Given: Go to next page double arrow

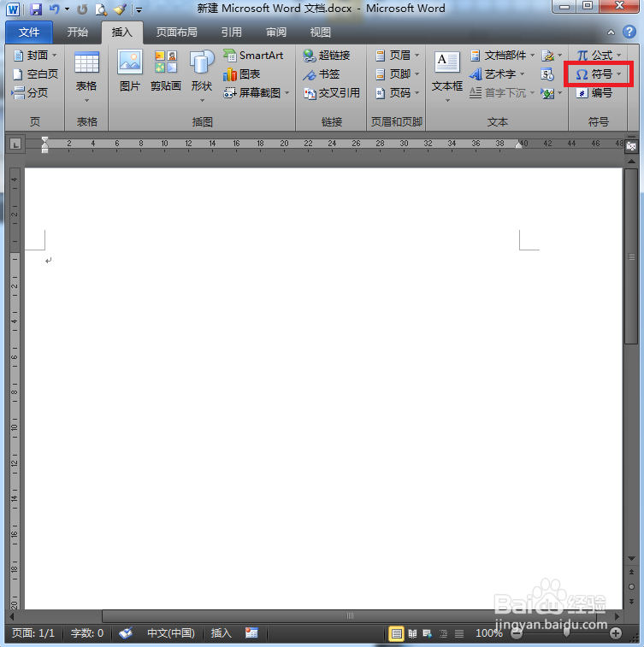Looking at the screenshot, I should point(631,601).
